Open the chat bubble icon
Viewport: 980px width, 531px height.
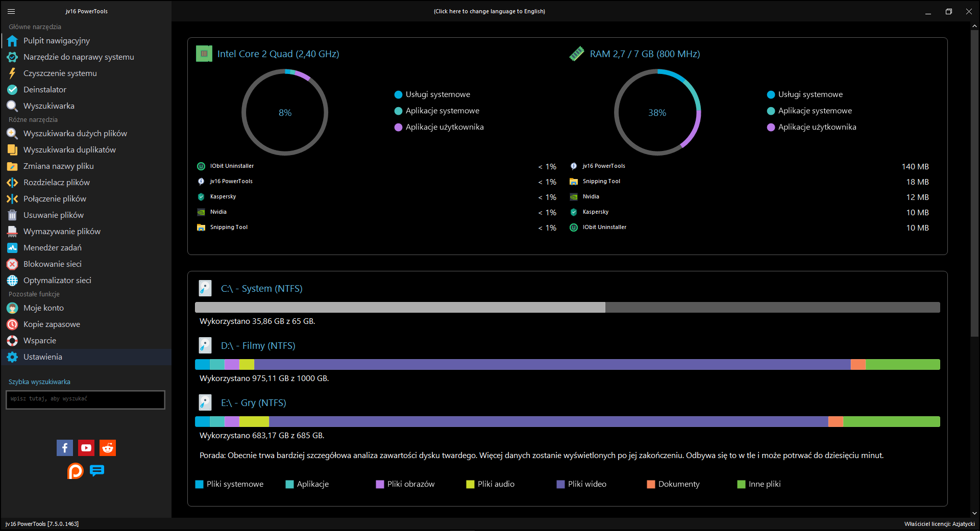97,470
